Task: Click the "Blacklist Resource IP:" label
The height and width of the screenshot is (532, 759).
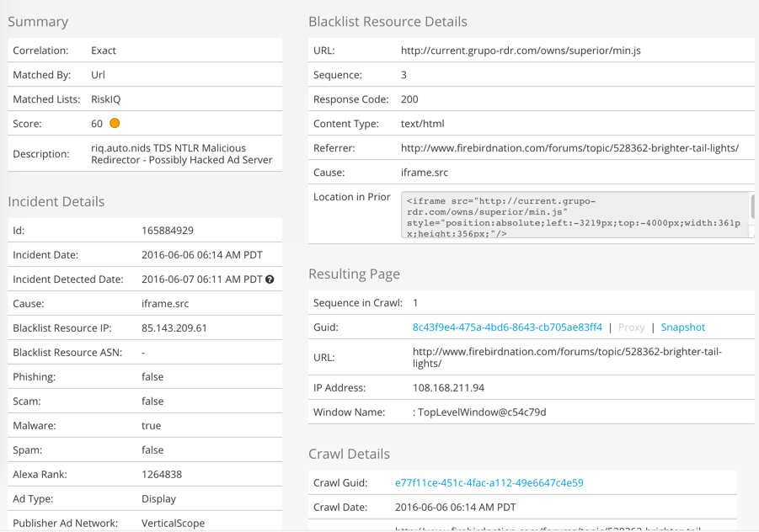Action: 62,328
